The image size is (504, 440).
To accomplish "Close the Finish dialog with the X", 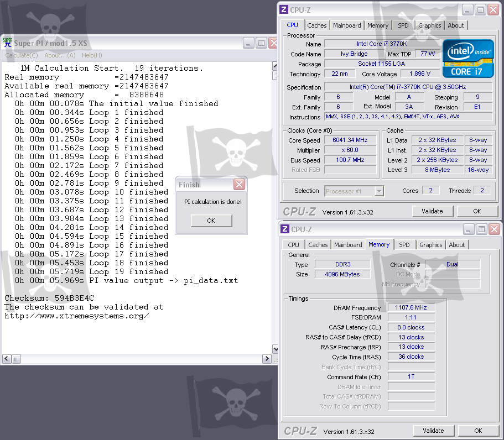I will coord(239,185).
